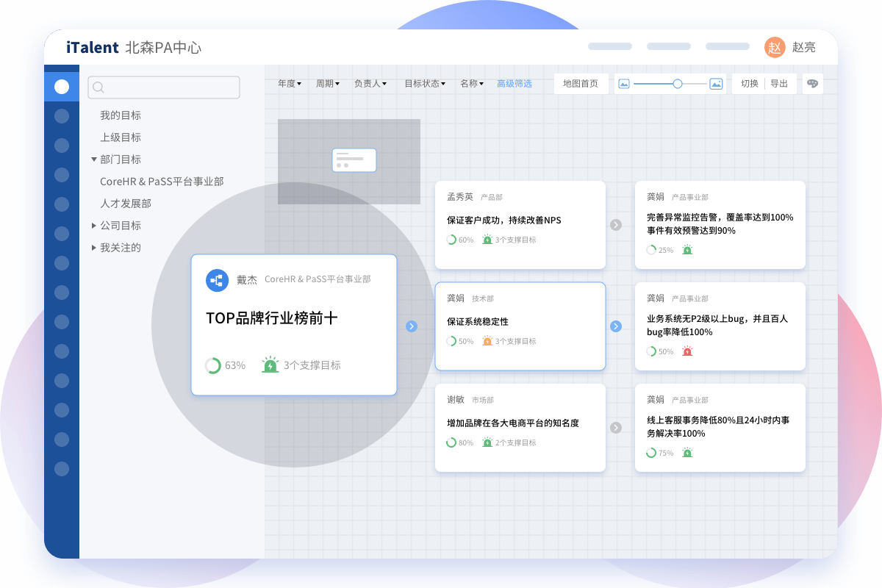Screen dimensions: 882x588
Task: Click the blue share-node icon on 戴杰's card
Action: 216,280
